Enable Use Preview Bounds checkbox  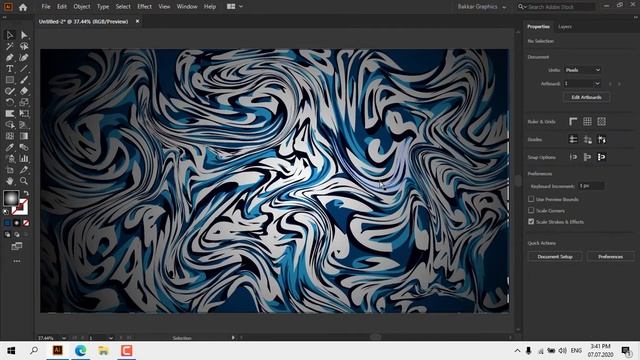pos(531,199)
